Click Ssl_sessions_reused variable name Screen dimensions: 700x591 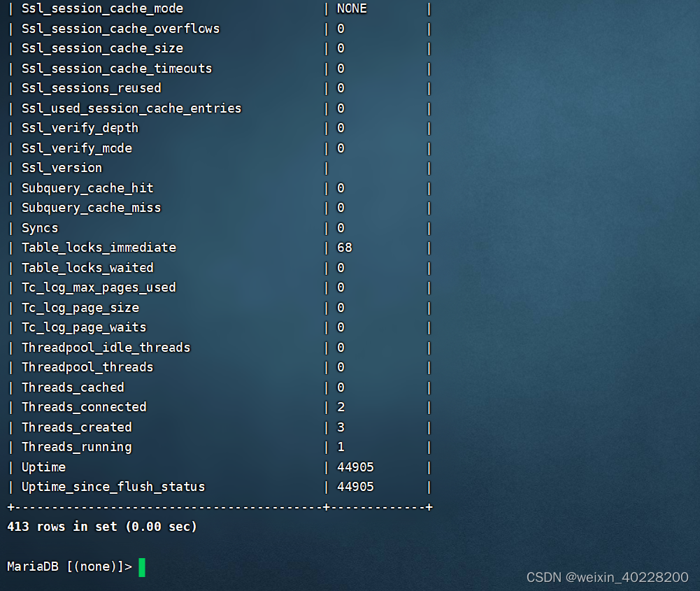[92, 88]
